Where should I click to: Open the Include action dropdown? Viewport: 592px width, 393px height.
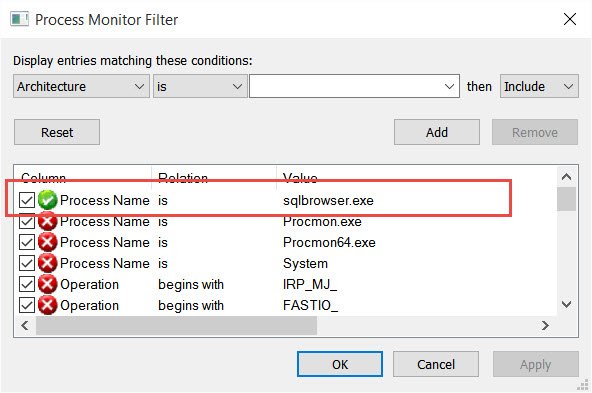click(539, 86)
